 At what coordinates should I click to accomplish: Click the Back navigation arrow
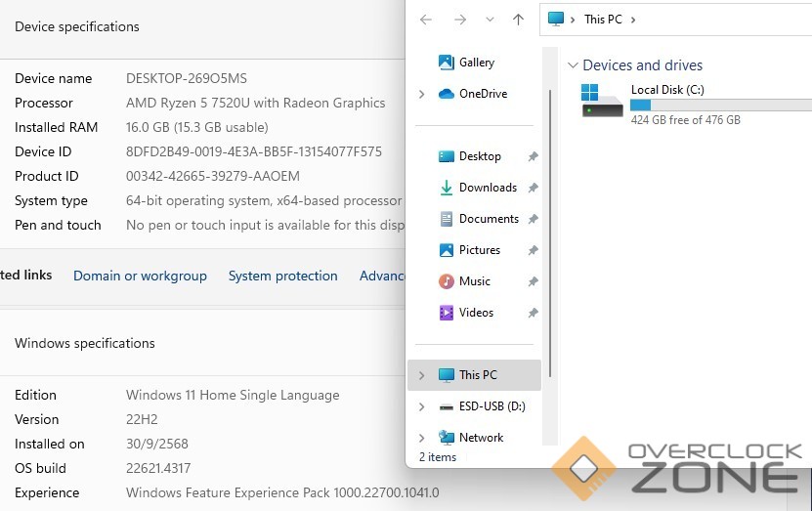coord(426,20)
